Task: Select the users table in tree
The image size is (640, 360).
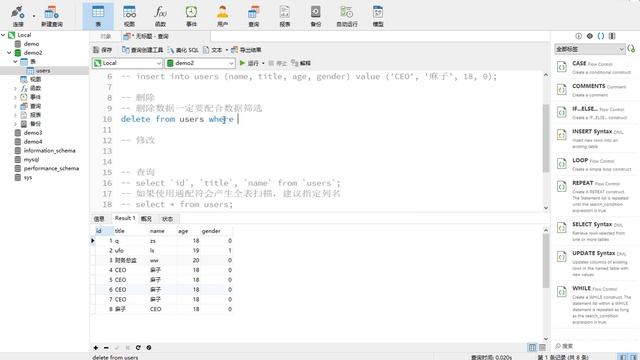Action: pyautogui.click(x=42, y=71)
